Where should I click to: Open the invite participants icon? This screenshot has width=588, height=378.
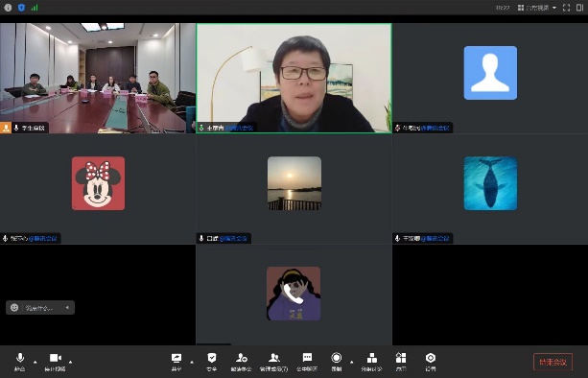click(241, 362)
